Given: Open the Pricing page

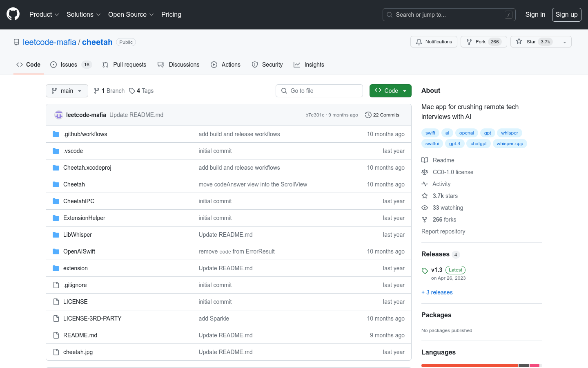Looking at the screenshot, I should [171, 14].
